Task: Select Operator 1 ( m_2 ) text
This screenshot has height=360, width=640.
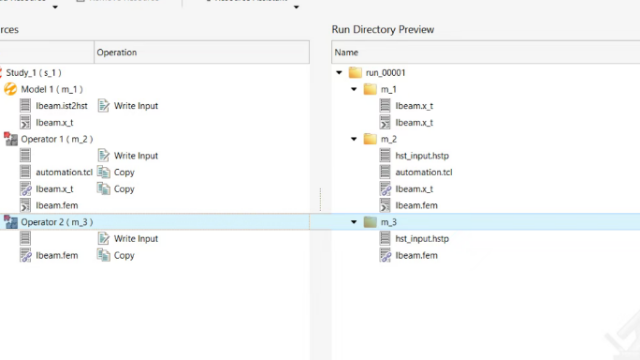Action: click(x=57, y=139)
